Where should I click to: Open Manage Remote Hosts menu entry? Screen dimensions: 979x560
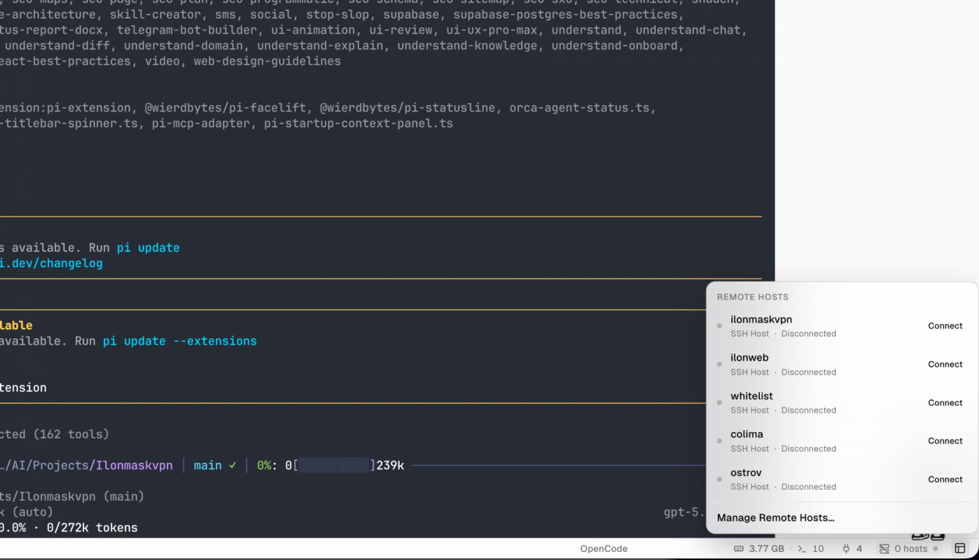click(x=776, y=517)
